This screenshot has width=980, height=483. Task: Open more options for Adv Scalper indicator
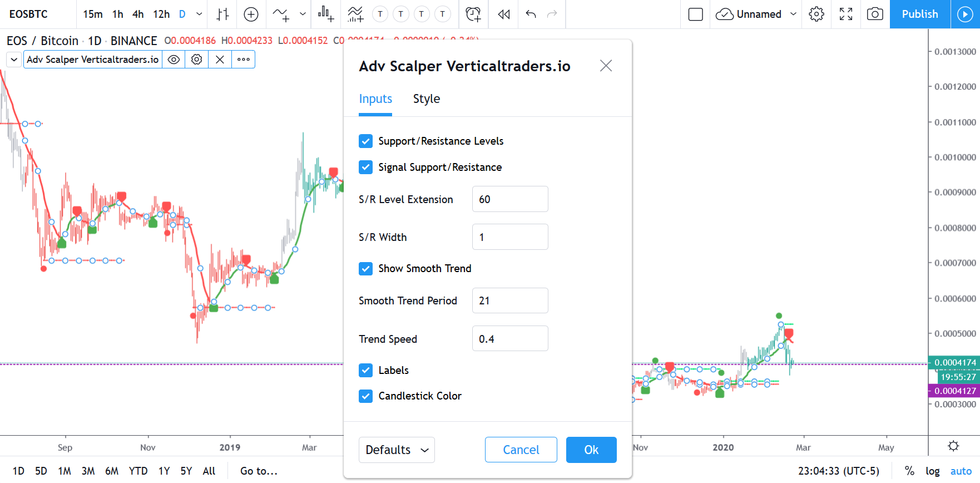(244, 60)
